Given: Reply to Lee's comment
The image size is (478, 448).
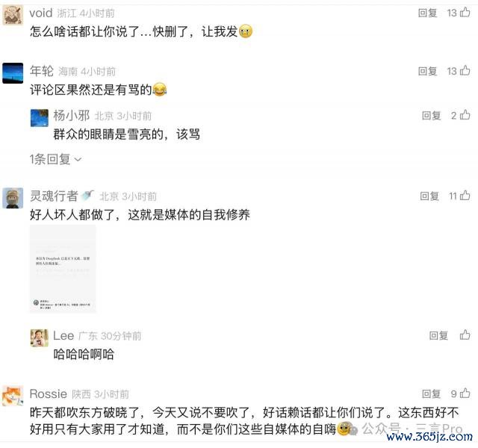Looking at the screenshot, I should coord(438,335).
